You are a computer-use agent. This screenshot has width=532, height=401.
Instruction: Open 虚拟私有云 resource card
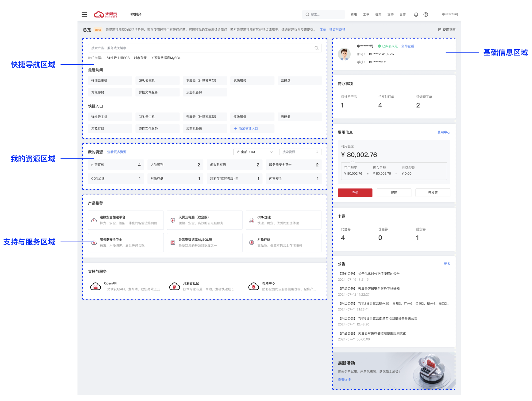234,165
